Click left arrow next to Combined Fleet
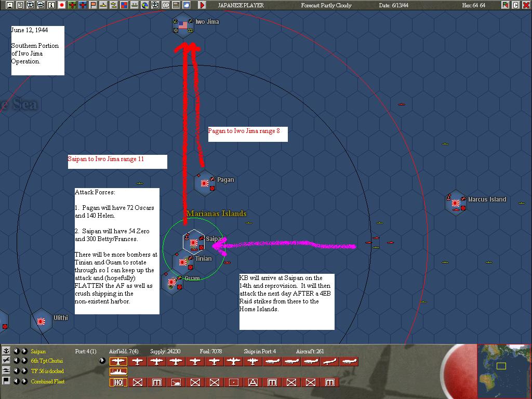This screenshot has height=399, width=532. click(16, 381)
